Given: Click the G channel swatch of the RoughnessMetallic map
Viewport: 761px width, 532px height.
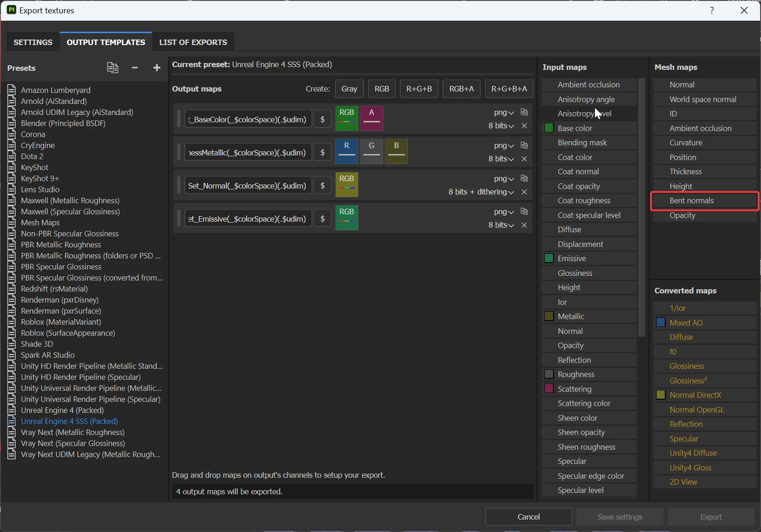Looking at the screenshot, I should (x=372, y=152).
